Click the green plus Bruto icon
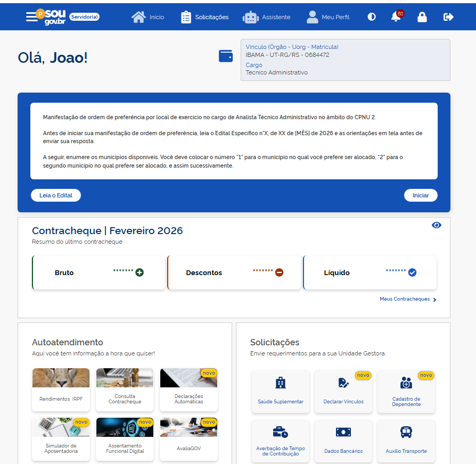This screenshot has width=476, height=464. coord(139,272)
